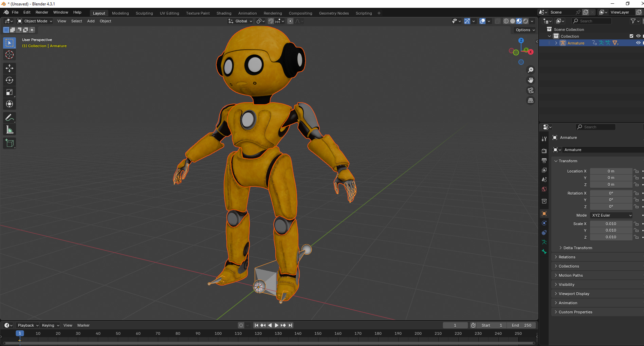The image size is (644, 346).
Task: Play the timeline animation
Action: click(x=276, y=325)
